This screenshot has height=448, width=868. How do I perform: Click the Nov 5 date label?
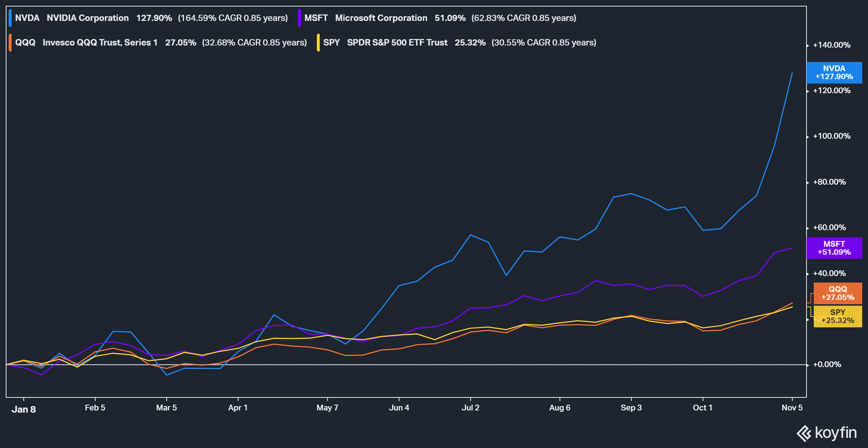tap(792, 408)
